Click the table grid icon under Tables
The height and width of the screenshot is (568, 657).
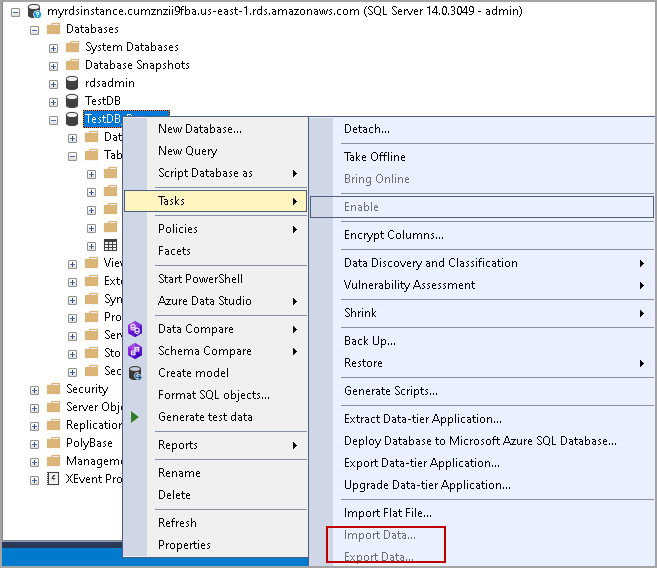tap(111, 245)
